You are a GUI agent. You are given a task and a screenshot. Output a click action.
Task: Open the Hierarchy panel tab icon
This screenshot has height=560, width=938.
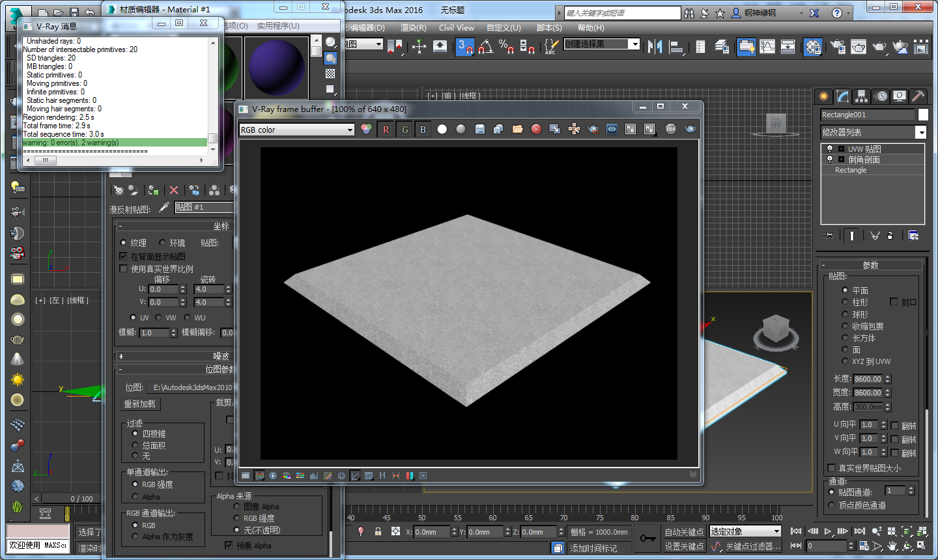(x=861, y=96)
